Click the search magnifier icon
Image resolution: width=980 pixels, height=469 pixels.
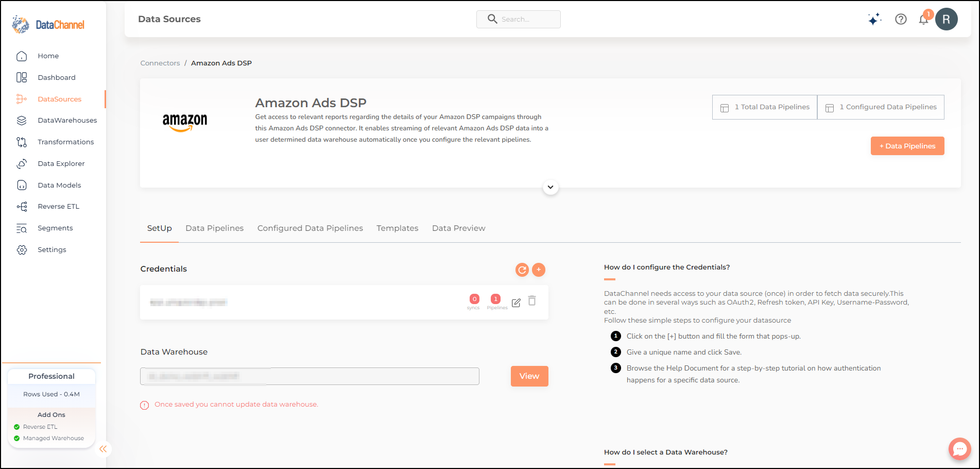click(492, 19)
